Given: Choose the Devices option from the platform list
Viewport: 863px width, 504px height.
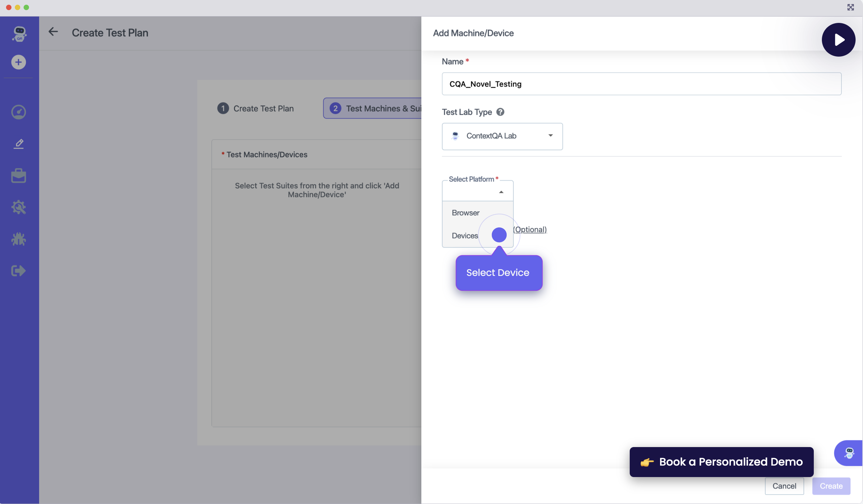Looking at the screenshot, I should (x=465, y=236).
